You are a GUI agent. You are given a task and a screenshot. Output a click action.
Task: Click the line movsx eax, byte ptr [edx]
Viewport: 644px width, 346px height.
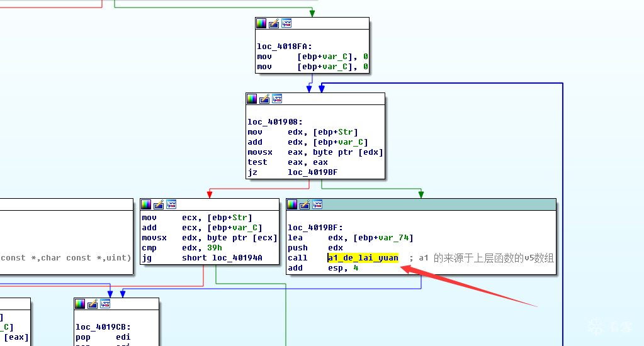coord(315,152)
